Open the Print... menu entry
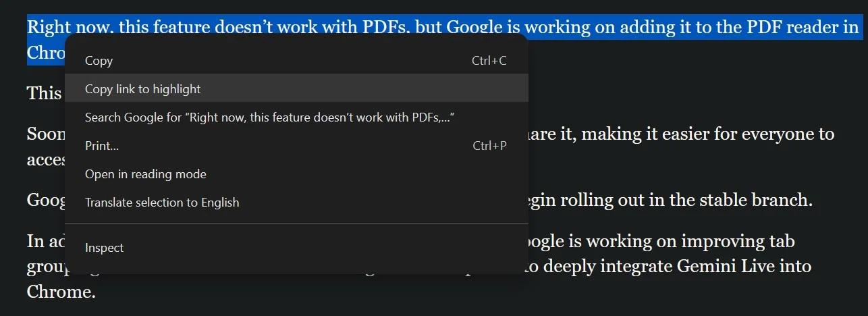 (102, 146)
